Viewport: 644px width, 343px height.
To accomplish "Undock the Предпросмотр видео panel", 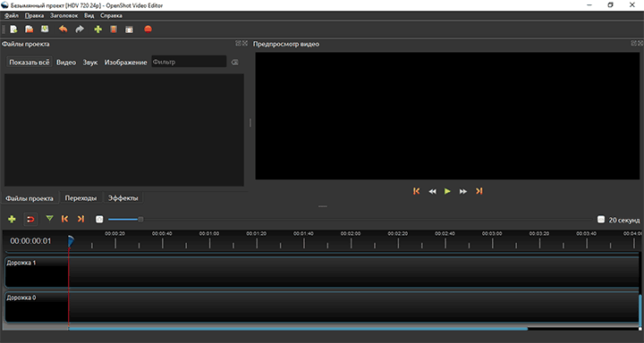I will click(x=634, y=43).
